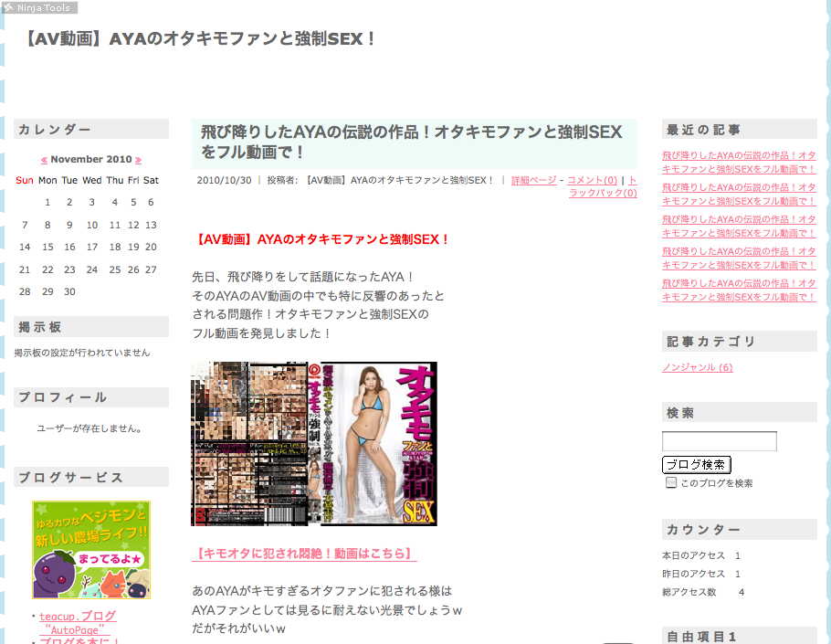Click the red heading inside the post
The height and width of the screenshot is (644, 831).
321,239
